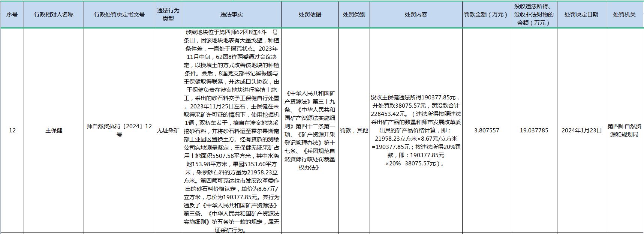Select the fine amount 3.807557
644x234 pixels.
coord(486,130)
